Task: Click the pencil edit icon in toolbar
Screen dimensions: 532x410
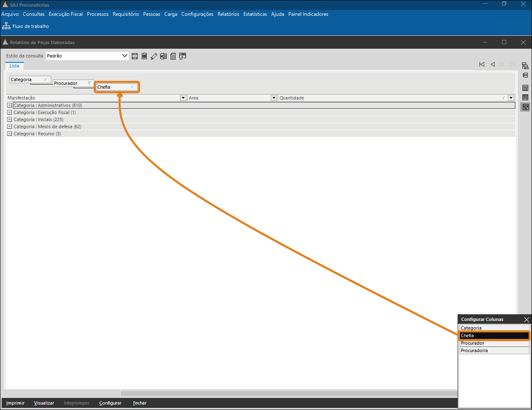Action: click(x=154, y=56)
